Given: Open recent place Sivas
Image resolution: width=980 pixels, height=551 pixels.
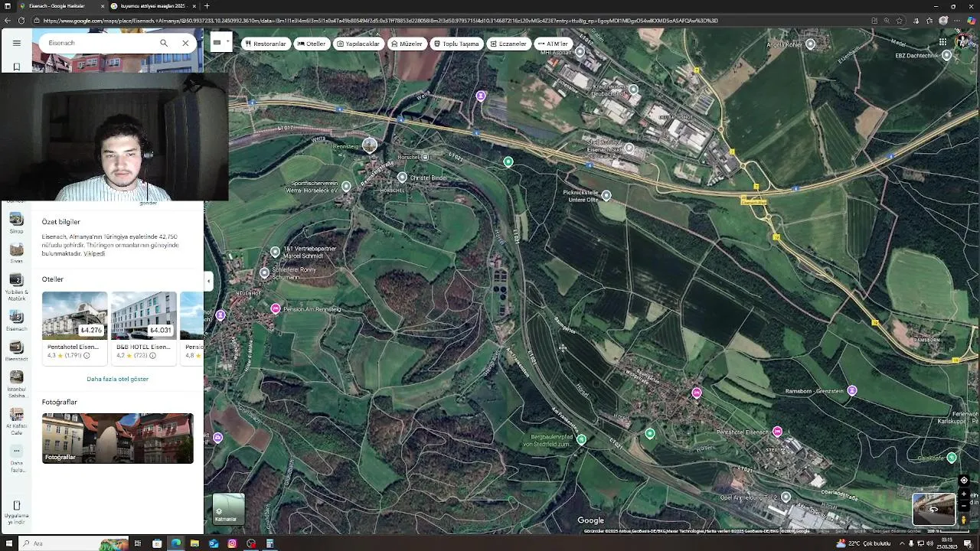Looking at the screenshot, I should pyautogui.click(x=16, y=253).
